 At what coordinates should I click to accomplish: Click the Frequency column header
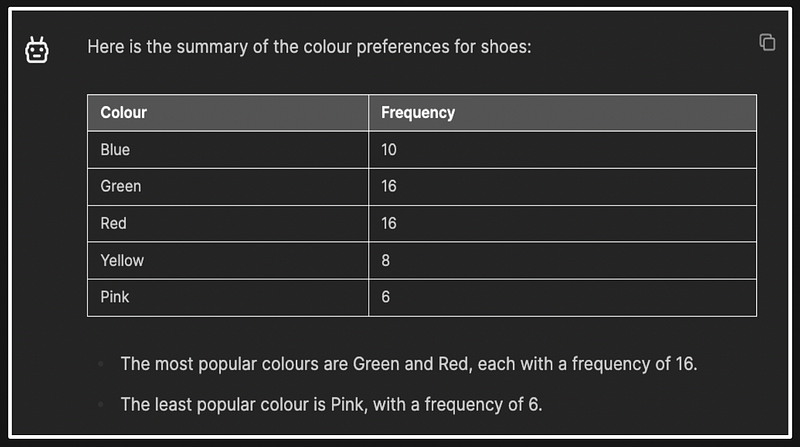click(x=418, y=112)
